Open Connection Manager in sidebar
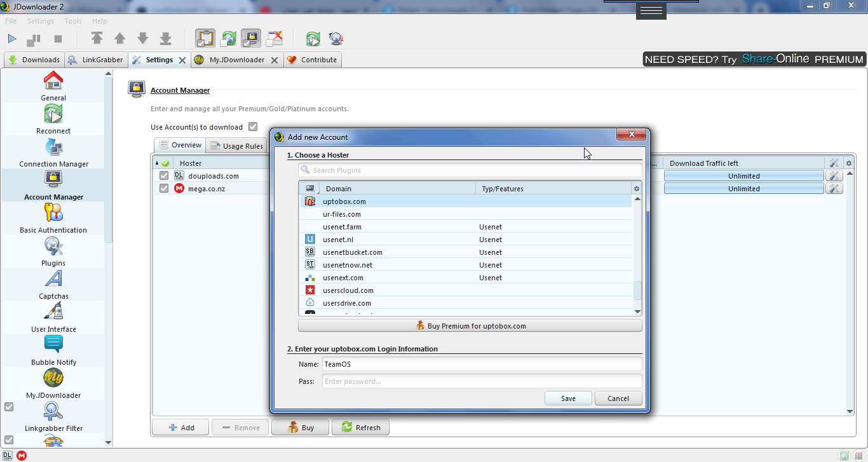868x462 pixels. [x=53, y=152]
